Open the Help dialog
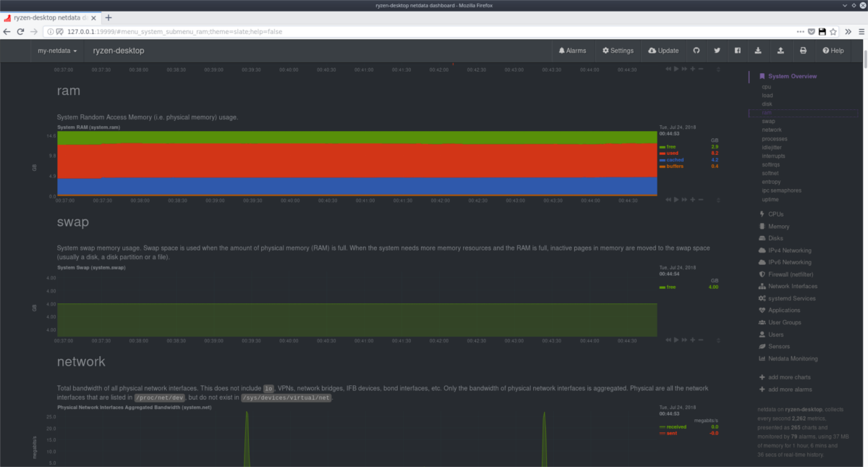868x467 pixels. point(833,51)
